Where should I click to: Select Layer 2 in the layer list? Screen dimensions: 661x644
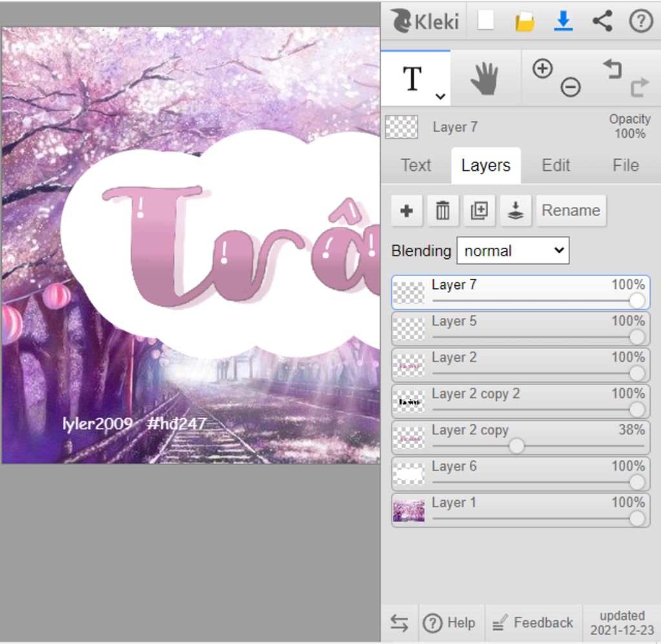coord(521,365)
